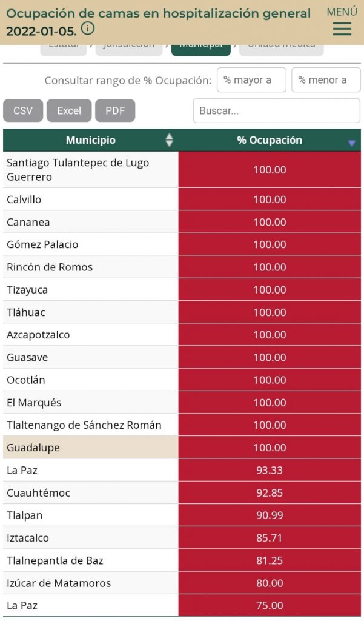Click the Buscar search field
Viewport: 364px width, 621px height.
pyautogui.click(x=276, y=110)
